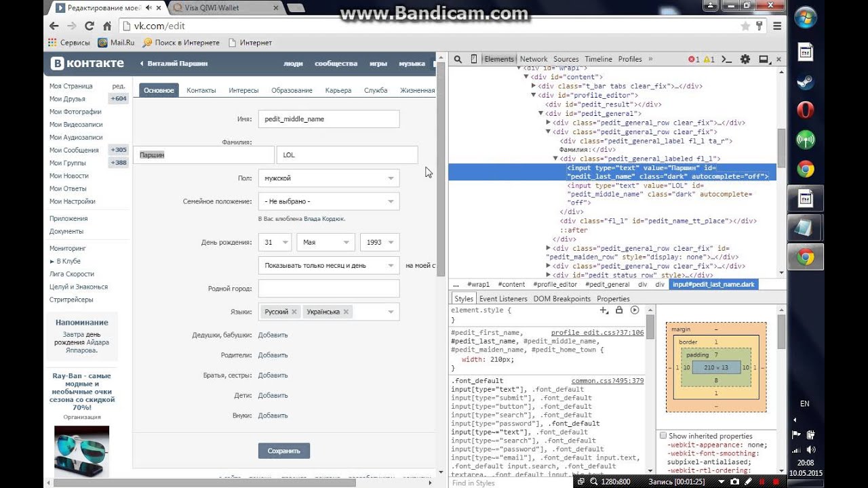Image resolution: width=868 pixels, height=488 pixels.
Task: Switch to the Network panel in DevTools
Action: pyautogui.click(x=534, y=59)
